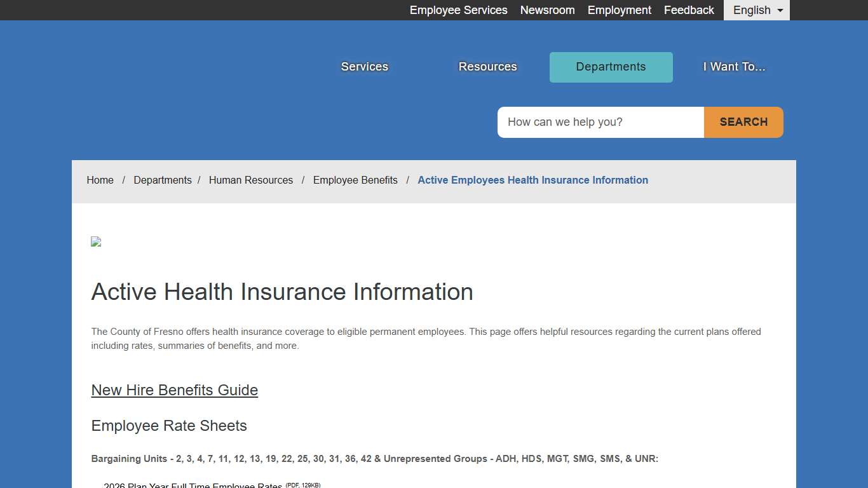This screenshot has height=488, width=868.
Task: Click inside the How can we help you search box
Action: [600, 122]
